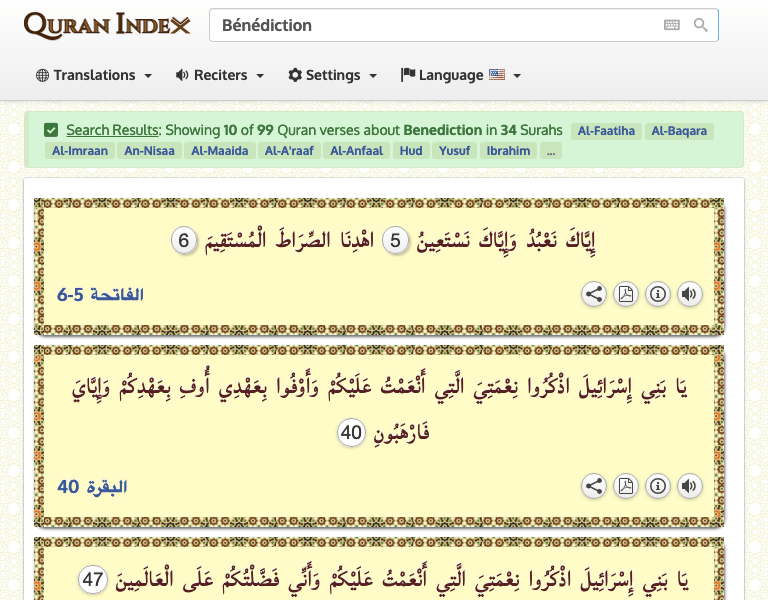Image resolution: width=768 pixels, height=600 pixels.
Task: Share Al-Baqara verse 40
Action: (594, 486)
